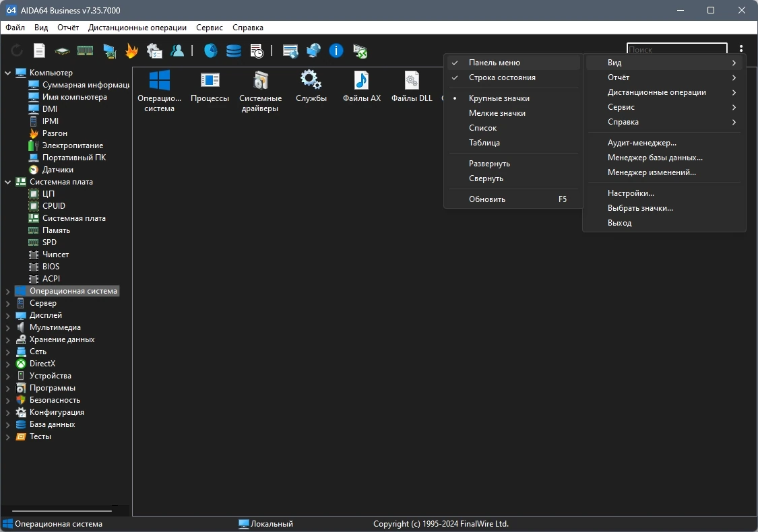Click the Поиск search field

676,48
